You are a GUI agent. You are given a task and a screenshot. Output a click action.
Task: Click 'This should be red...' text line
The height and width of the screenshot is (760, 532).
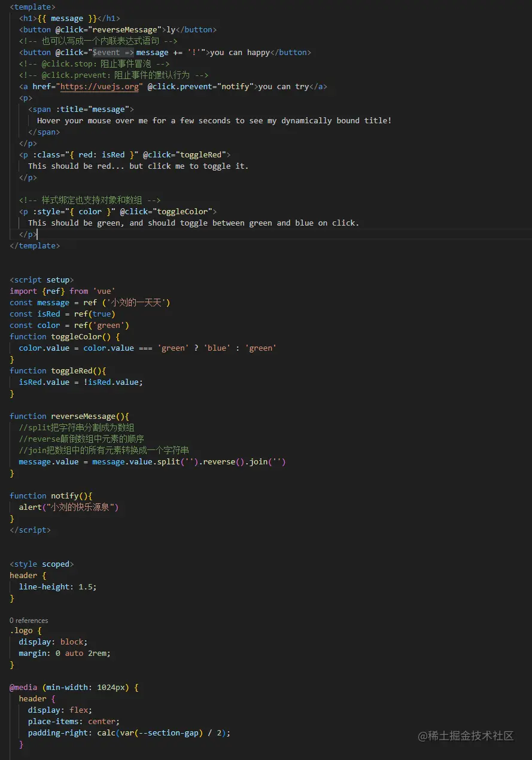138,166
